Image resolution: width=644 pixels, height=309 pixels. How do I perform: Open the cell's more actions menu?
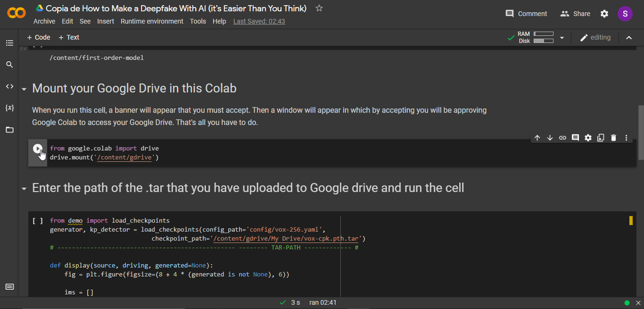pos(626,138)
